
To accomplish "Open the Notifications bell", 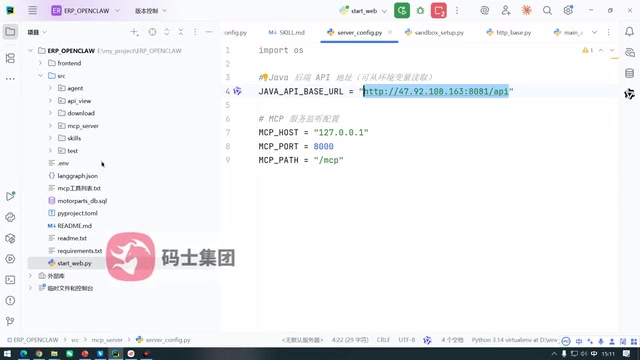I will point(629,32).
